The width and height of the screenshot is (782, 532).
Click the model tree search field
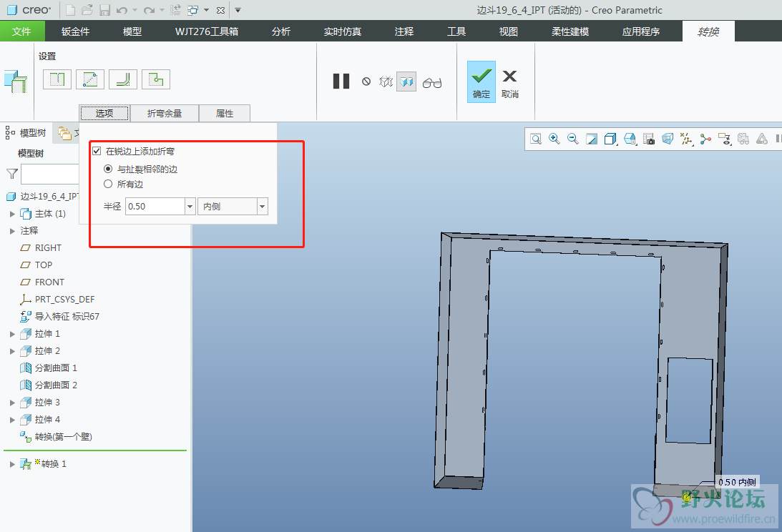point(50,174)
